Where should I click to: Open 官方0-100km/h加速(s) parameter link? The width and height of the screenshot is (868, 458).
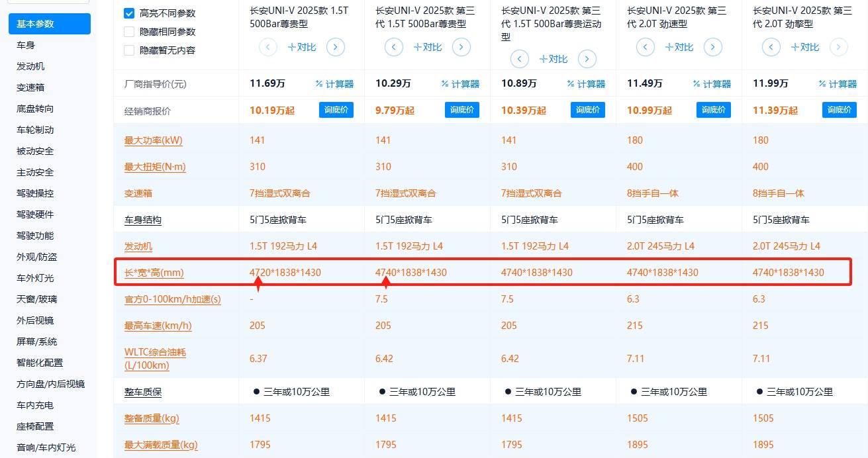(x=173, y=299)
